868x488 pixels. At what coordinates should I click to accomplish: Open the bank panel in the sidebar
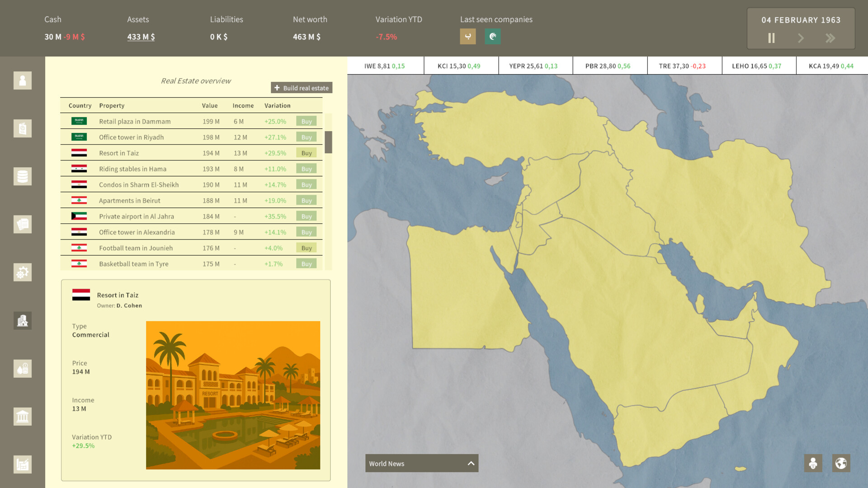tap(22, 416)
